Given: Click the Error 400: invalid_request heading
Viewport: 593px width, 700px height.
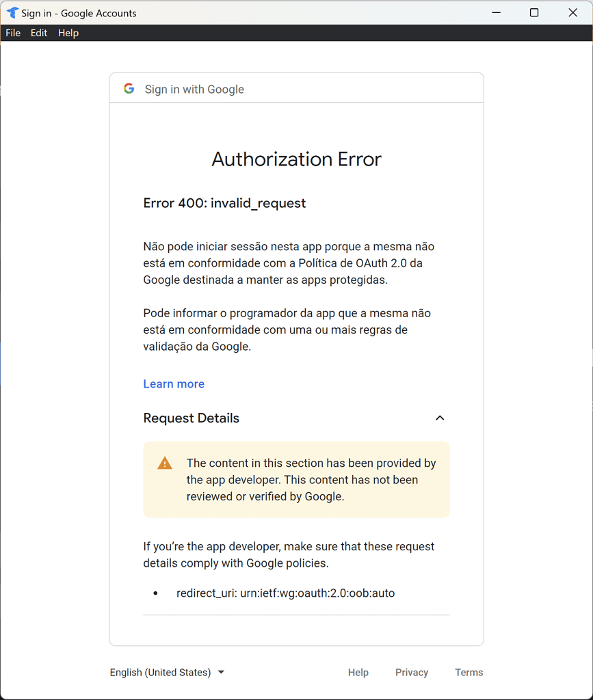Looking at the screenshot, I should [x=224, y=203].
